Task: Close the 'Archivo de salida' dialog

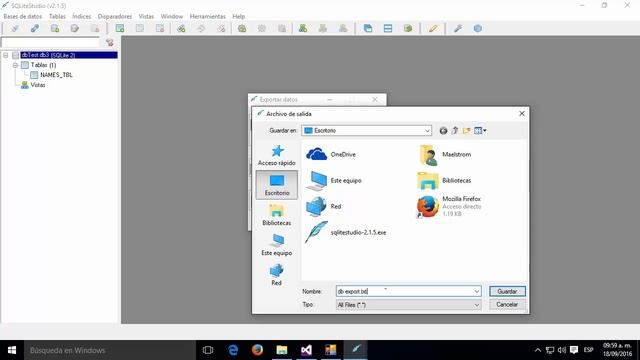Action: click(x=522, y=114)
